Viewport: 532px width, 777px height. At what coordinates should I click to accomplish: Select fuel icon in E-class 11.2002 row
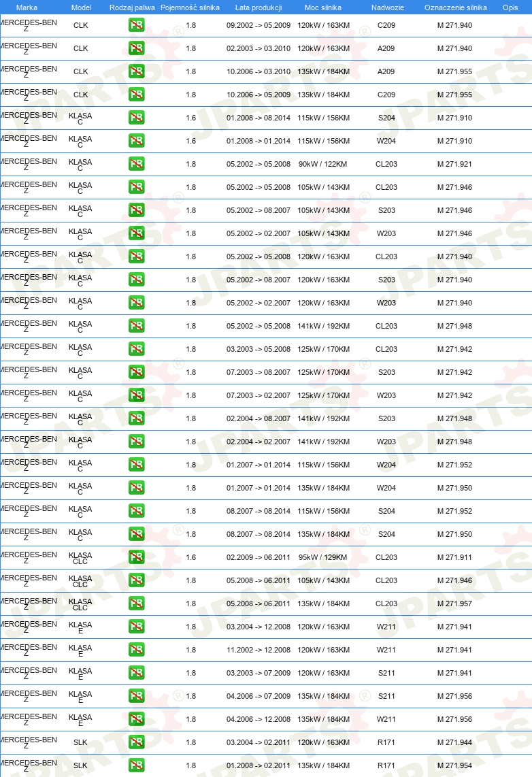tap(136, 649)
